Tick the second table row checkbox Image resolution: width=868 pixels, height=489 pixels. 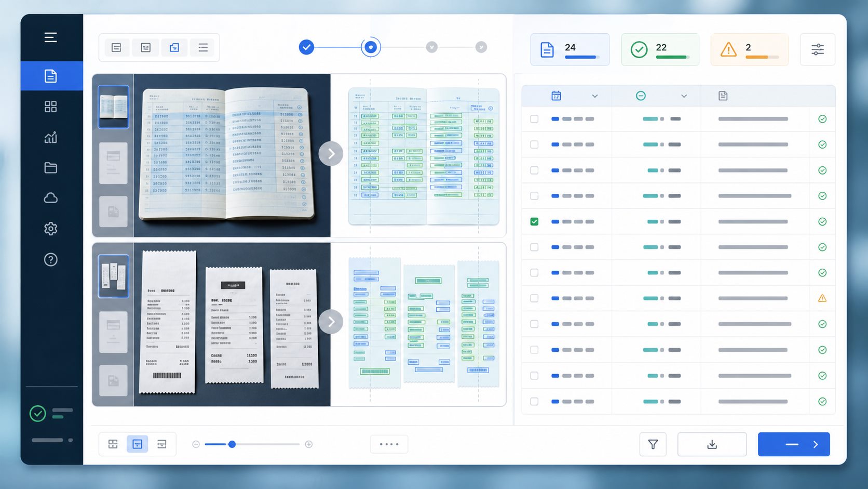pyautogui.click(x=534, y=144)
